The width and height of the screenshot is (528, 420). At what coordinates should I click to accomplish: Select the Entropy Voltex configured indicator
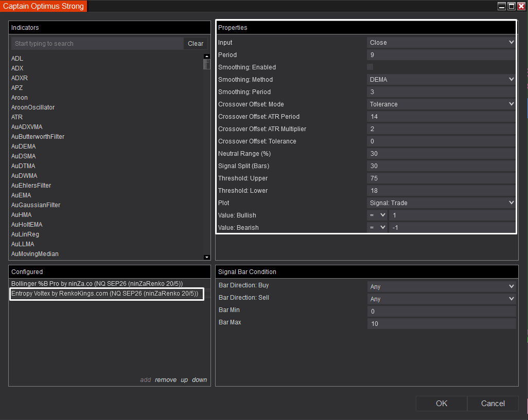pyautogui.click(x=105, y=294)
